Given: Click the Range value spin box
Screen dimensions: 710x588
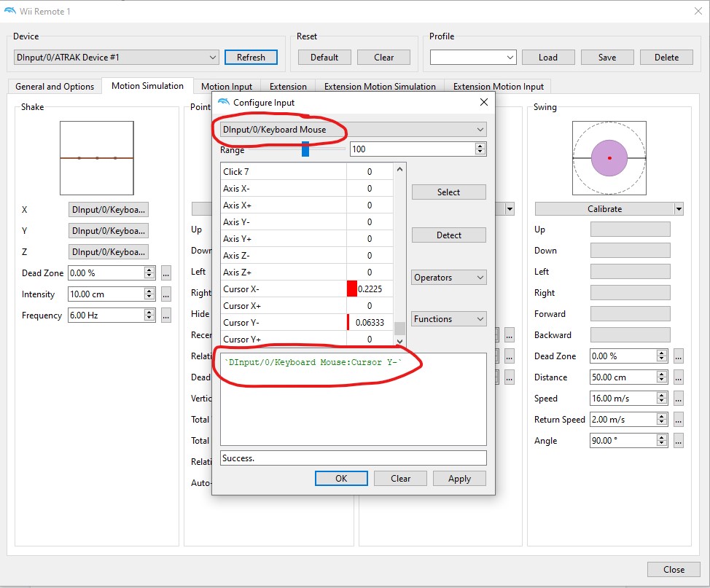Looking at the screenshot, I should (x=418, y=149).
